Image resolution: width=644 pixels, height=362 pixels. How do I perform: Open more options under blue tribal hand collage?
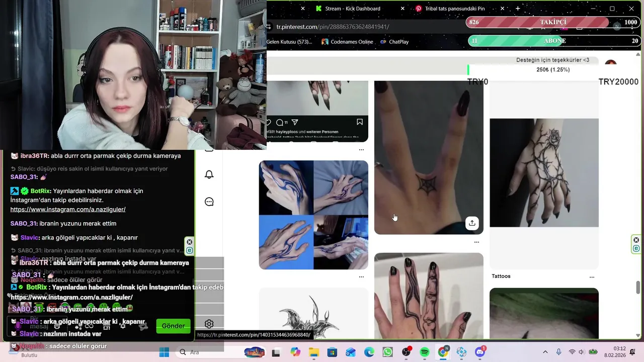(x=361, y=277)
